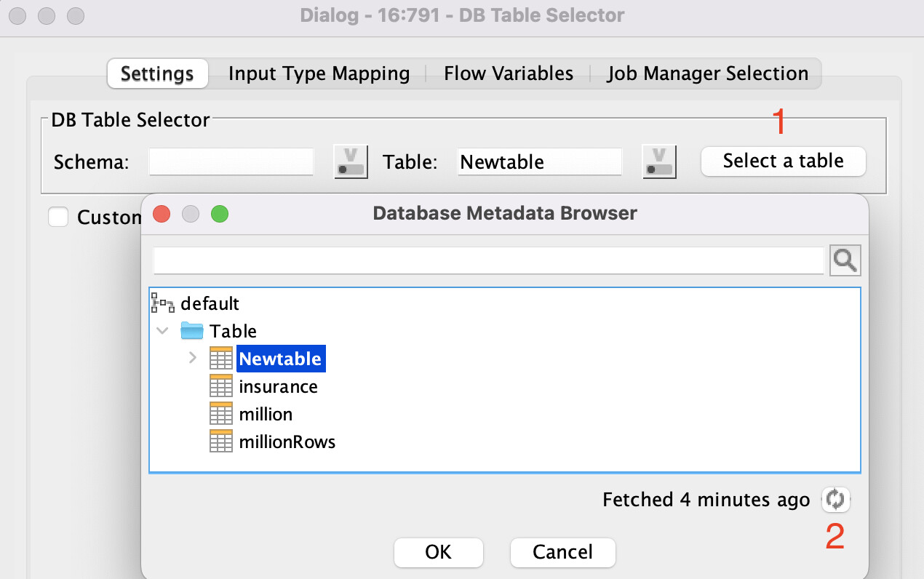This screenshot has width=924, height=579.
Task: Select the insurance table entry
Action: tap(279, 386)
